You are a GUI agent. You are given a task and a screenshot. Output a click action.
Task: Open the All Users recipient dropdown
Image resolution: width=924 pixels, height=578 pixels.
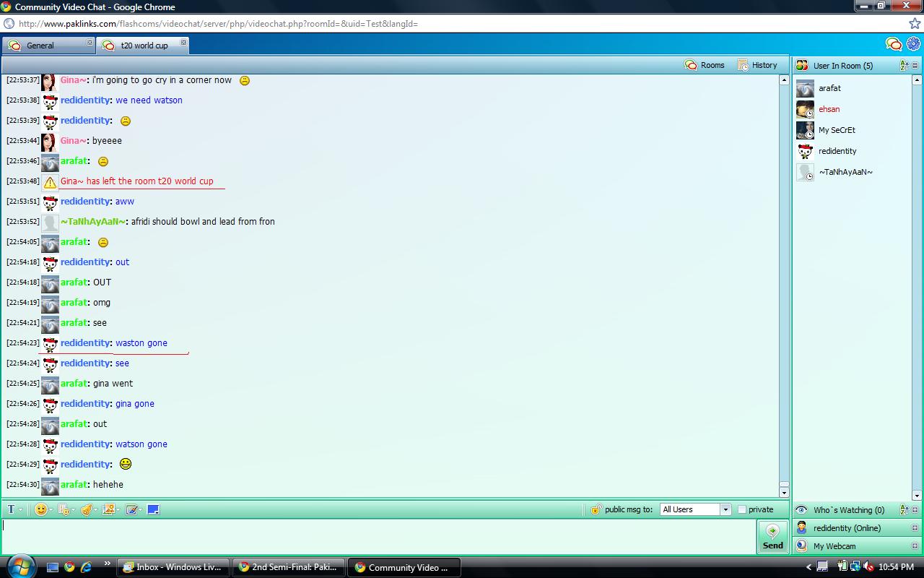point(695,509)
